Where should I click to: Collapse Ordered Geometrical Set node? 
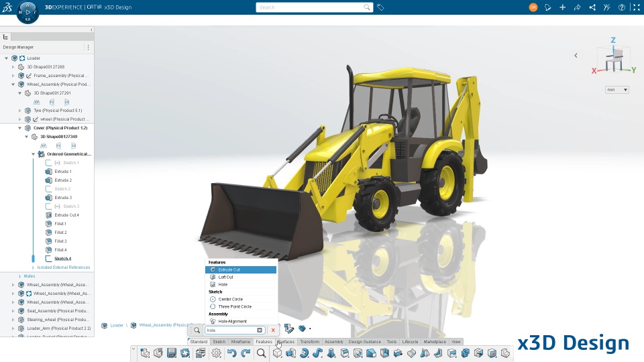(34, 154)
